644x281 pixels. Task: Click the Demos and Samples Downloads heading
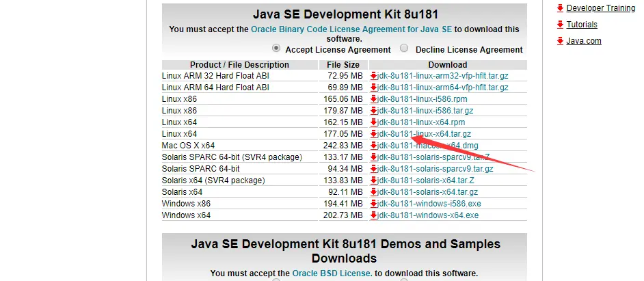point(345,251)
